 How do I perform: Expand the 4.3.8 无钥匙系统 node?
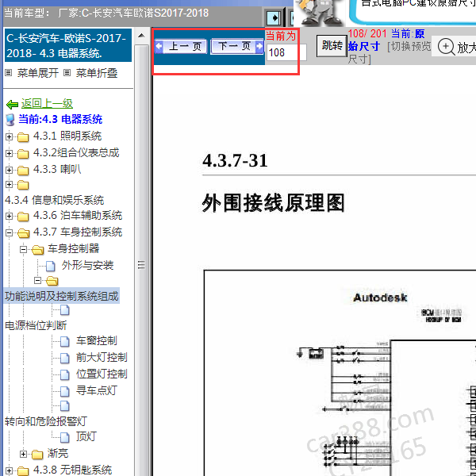[x=9, y=470]
